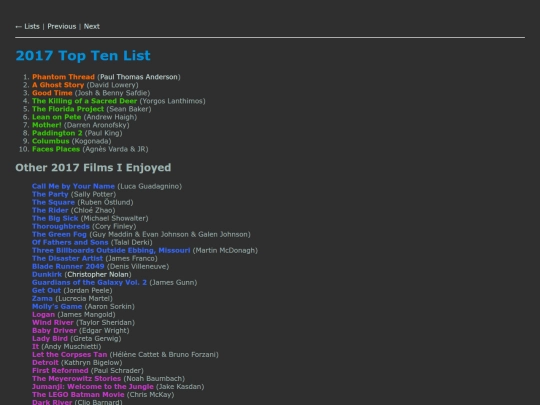Image resolution: width=540 pixels, height=405 pixels.
Task: Open The Killing of a Sacred Deer
Action: (x=84, y=101)
